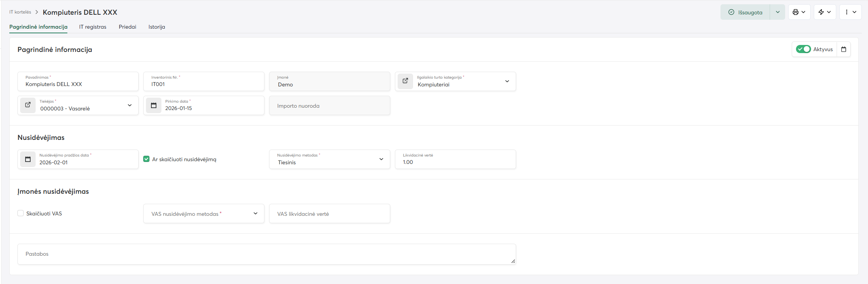Open linked supplier record next to Tiekėjas
This screenshot has width=868, height=284.
[28, 105]
